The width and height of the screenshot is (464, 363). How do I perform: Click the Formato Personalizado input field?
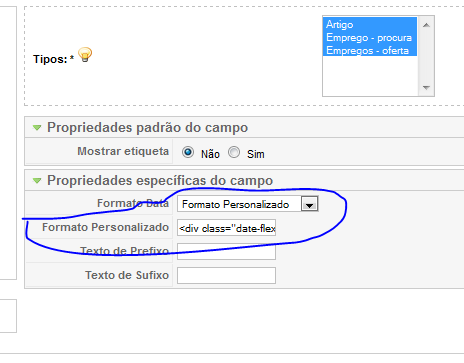(x=226, y=228)
